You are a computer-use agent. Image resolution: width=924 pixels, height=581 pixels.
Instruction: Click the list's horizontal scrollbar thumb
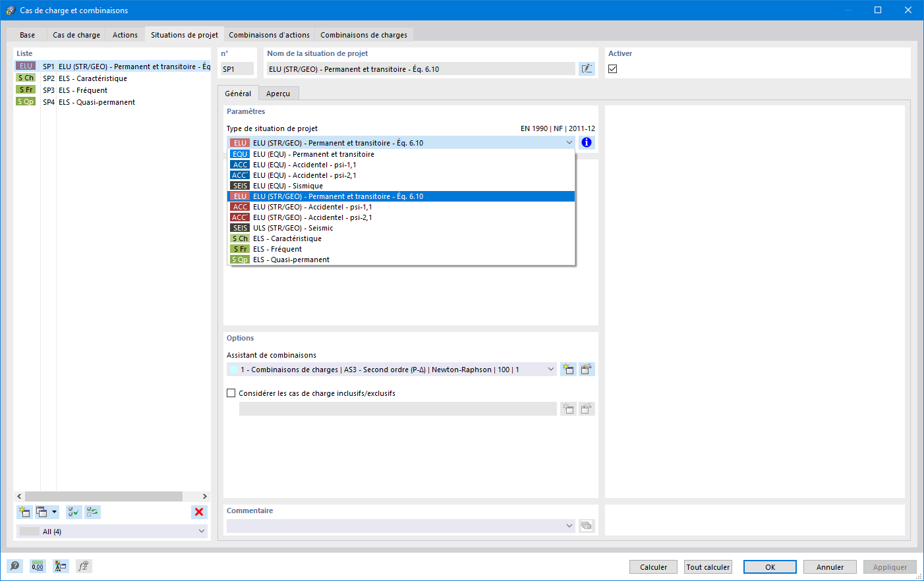click(103, 496)
